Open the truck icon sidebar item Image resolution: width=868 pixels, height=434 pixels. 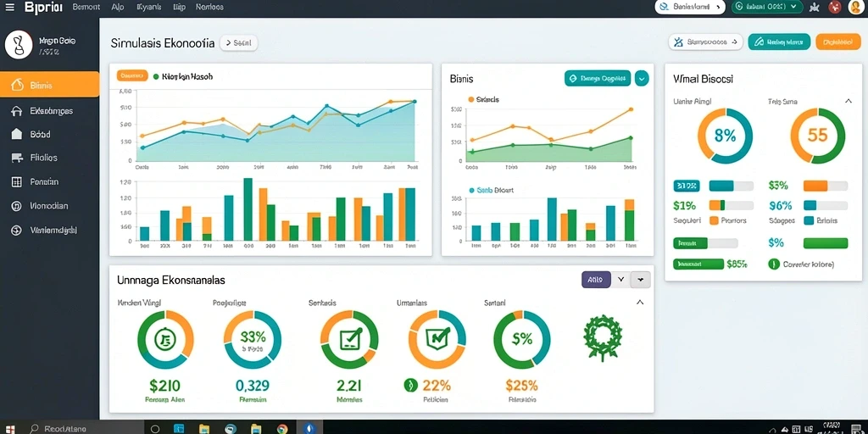17,158
